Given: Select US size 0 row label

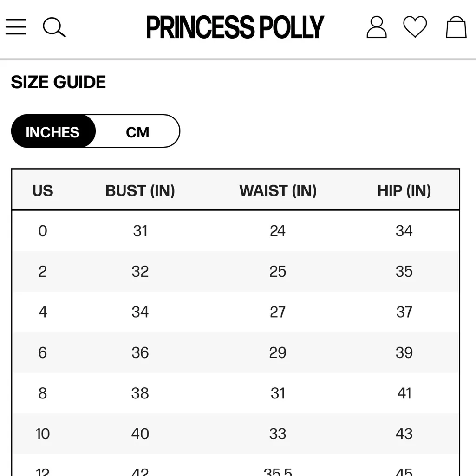Looking at the screenshot, I should [43, 231].
